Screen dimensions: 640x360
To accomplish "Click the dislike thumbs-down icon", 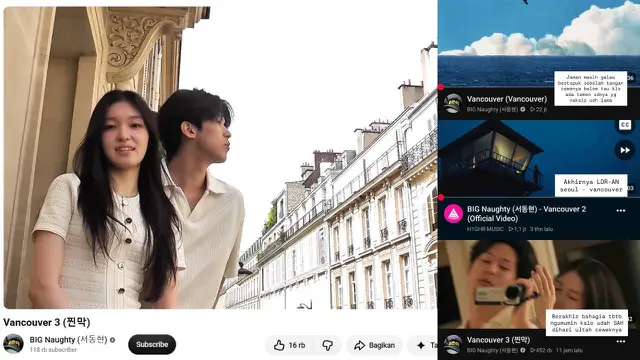I will tap(328, 345).
